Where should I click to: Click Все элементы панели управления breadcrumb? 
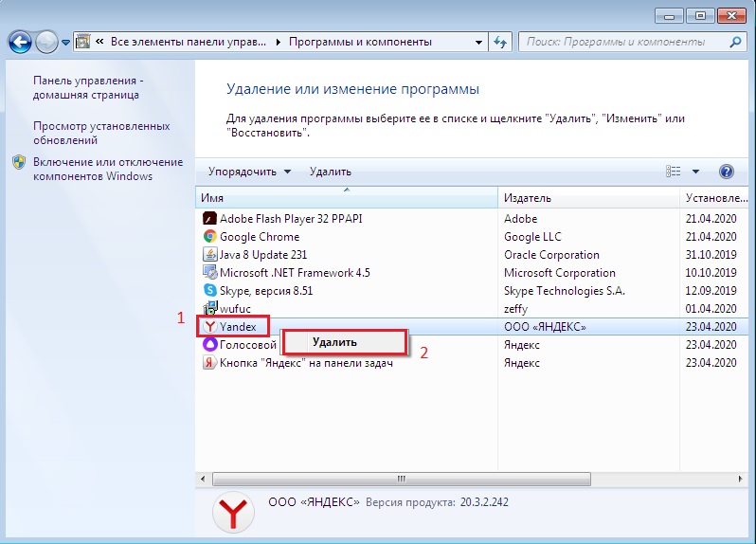click(x=188, y=42)
